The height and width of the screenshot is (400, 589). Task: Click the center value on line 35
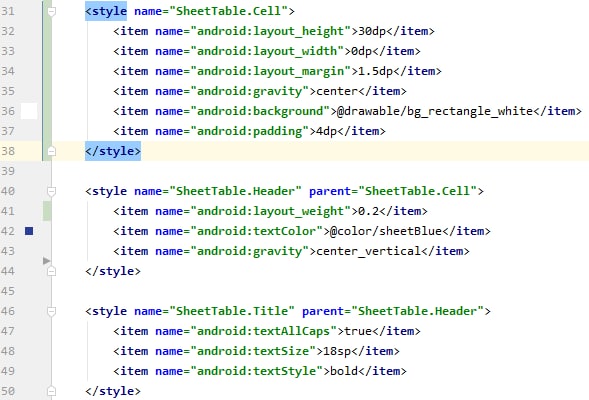coord(337,91)
